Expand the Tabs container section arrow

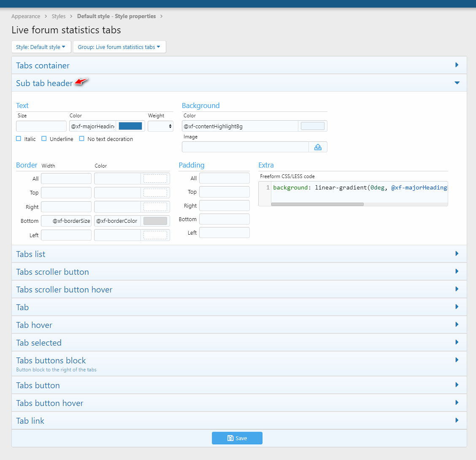coord(457,65)
